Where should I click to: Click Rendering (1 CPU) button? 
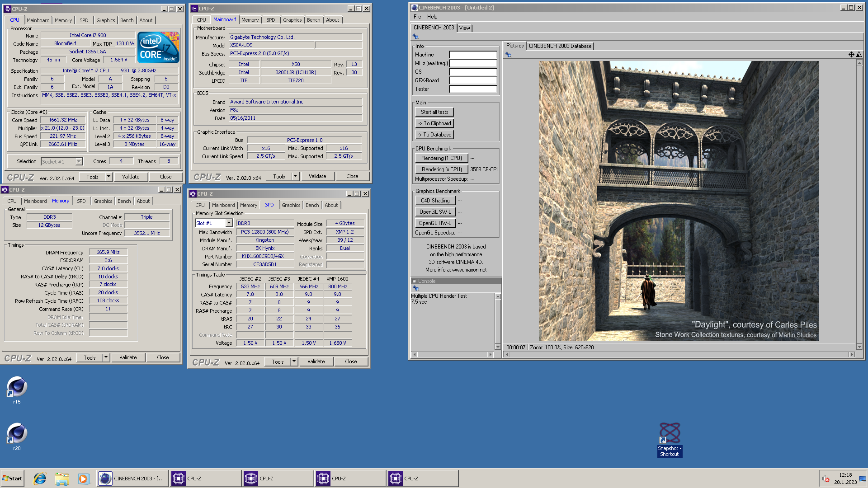(x=441, y=158)
